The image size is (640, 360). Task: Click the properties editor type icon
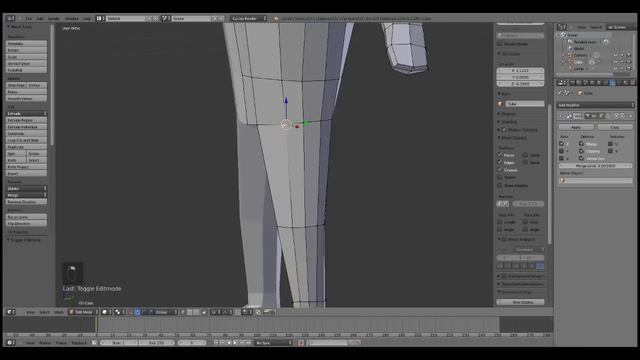(x=562, y=83)
